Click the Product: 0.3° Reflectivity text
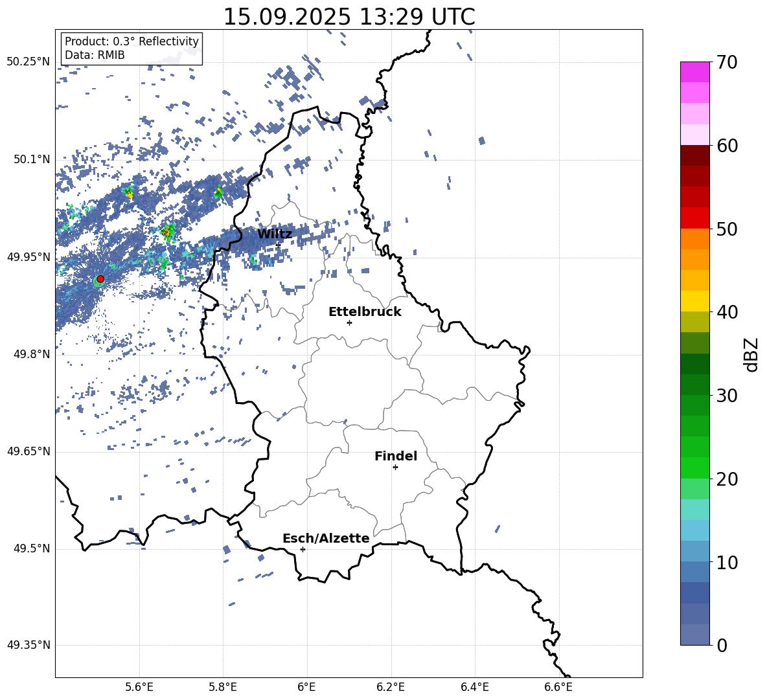767x700 pixels. [x=132, y=41]
